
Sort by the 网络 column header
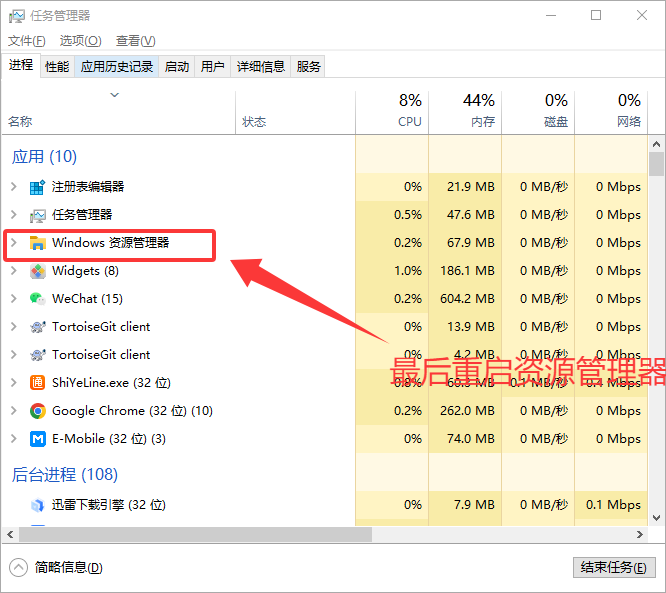click(611, 112)
